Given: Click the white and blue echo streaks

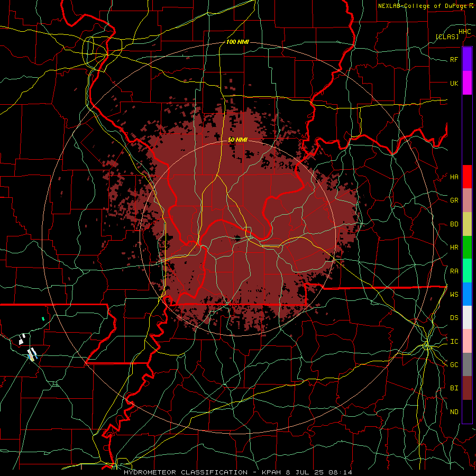Looking at the screenshot, I should click(32, 354).
